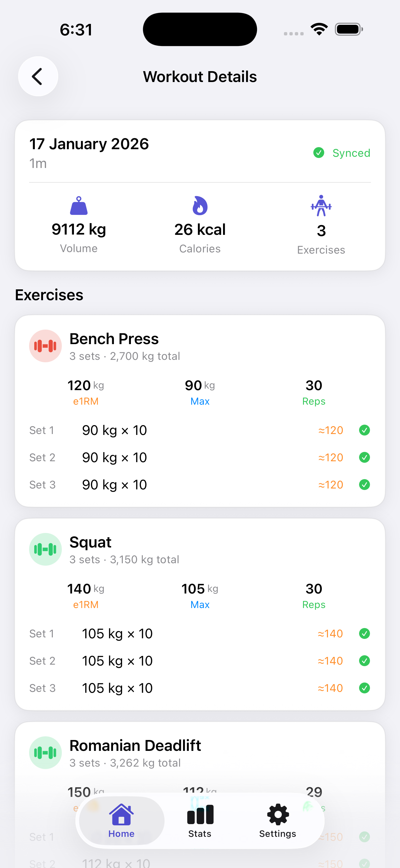Toggle Squat Set 2 checkmark
400x868 pixels.
pos(364,661)
